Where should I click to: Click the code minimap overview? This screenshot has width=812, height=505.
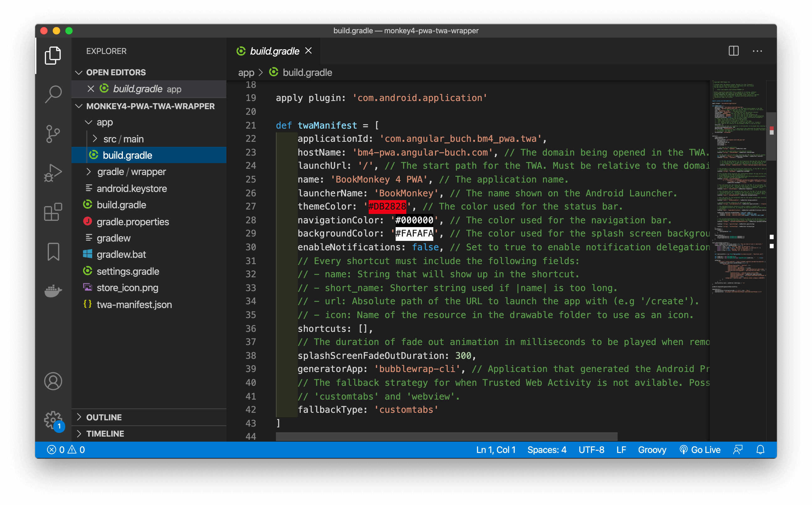(738, 187)
